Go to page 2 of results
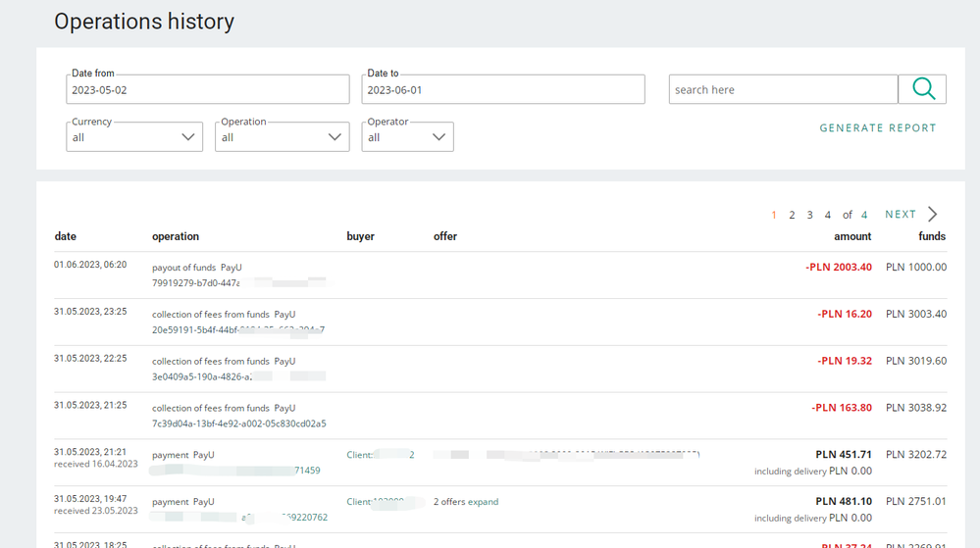The width and height of the screenshot is (980, 548). (x=792, y=215)
